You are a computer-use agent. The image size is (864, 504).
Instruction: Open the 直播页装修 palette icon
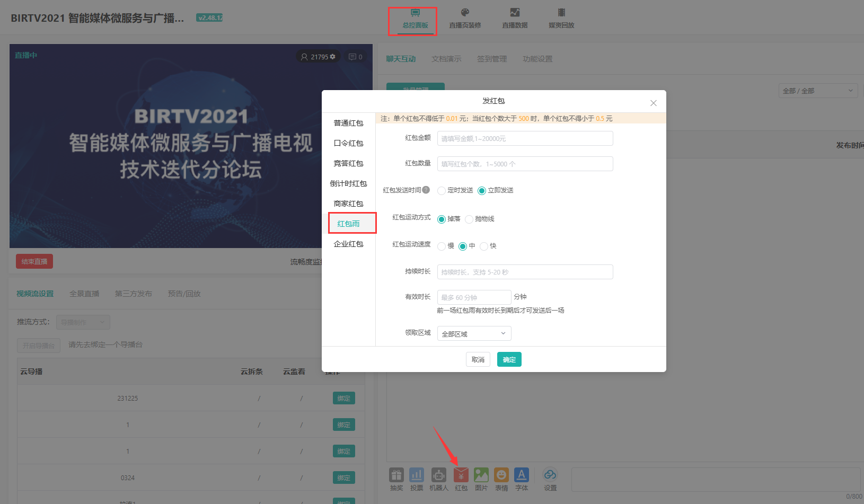tap(465, 13)
